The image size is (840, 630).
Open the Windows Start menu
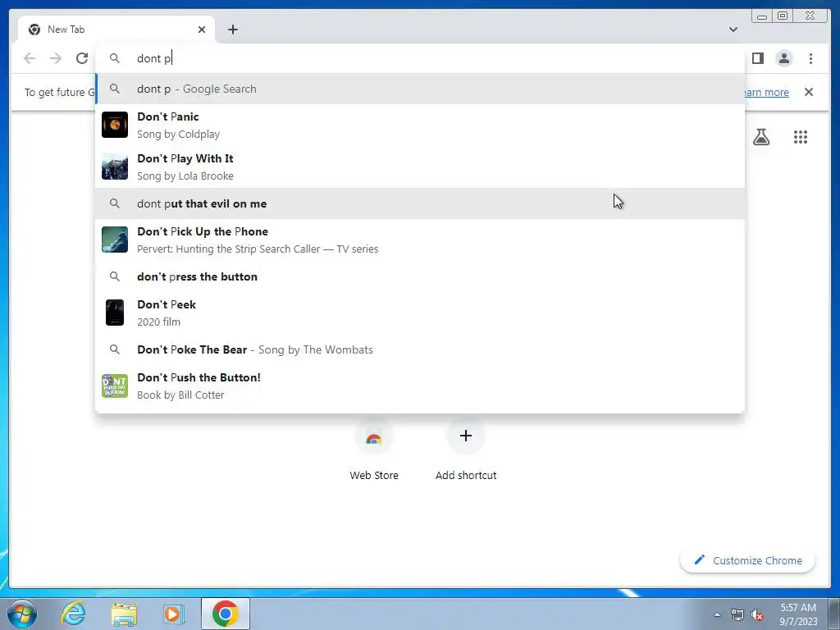point(21,614)
